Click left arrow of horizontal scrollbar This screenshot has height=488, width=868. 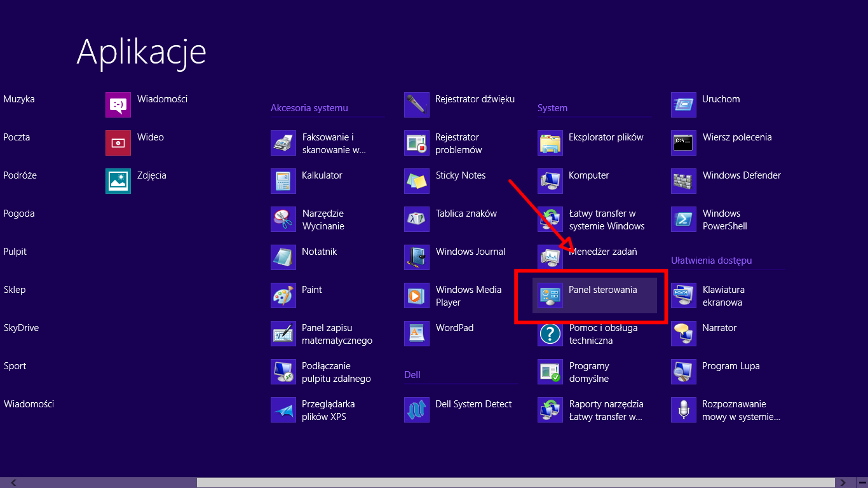click(13, 483)
